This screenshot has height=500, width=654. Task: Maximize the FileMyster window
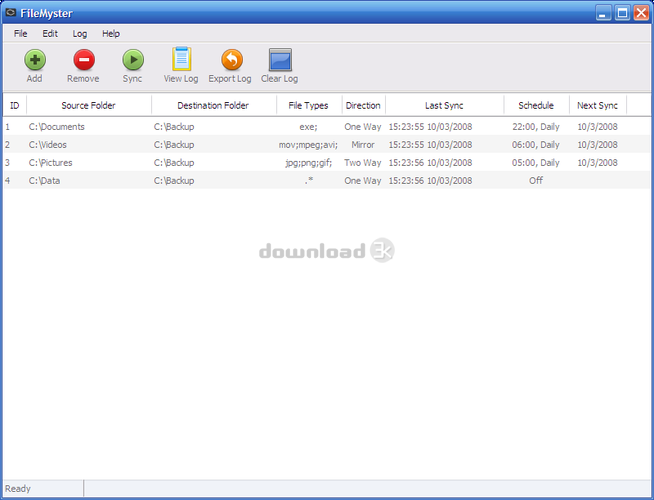(x=622, y=13)
